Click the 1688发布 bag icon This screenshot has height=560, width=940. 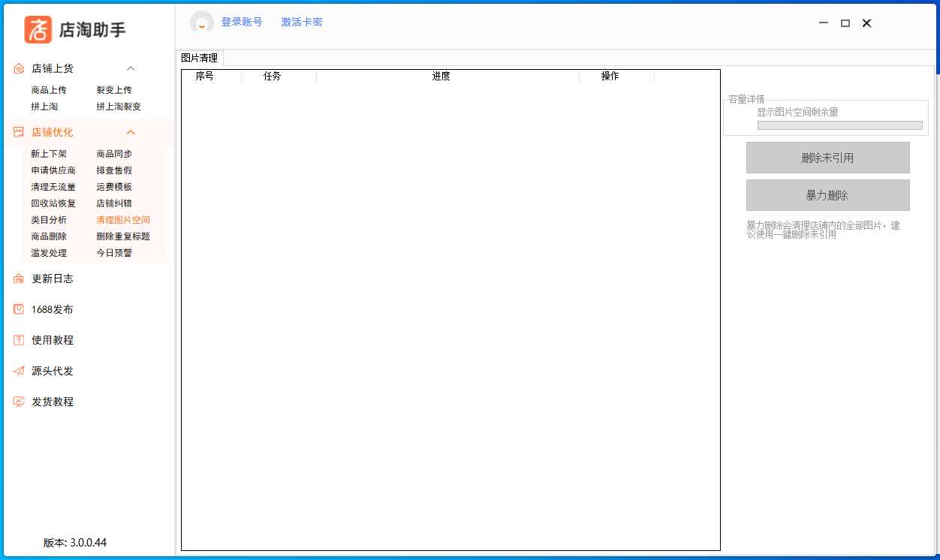(20, 310)
